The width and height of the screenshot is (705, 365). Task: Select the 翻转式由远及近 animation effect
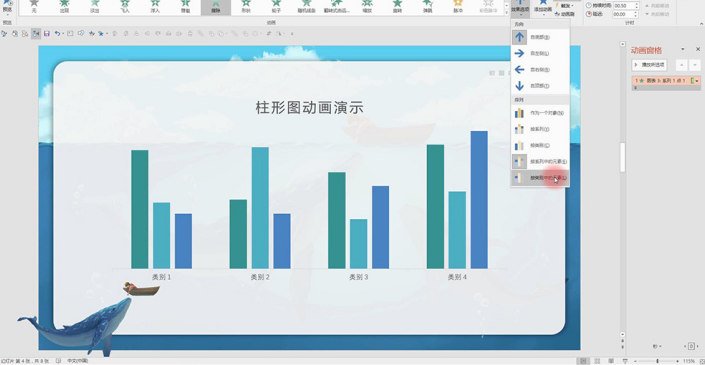[x=337, y=7]
